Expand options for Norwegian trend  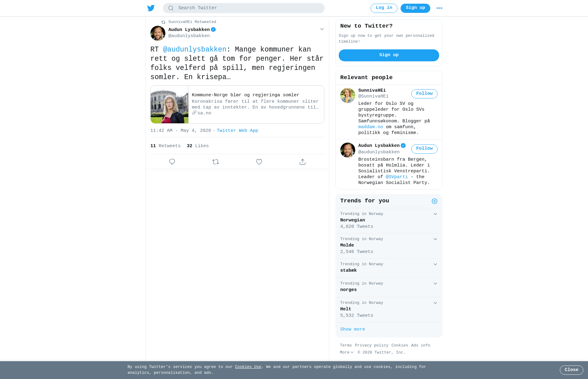point(435,214)
